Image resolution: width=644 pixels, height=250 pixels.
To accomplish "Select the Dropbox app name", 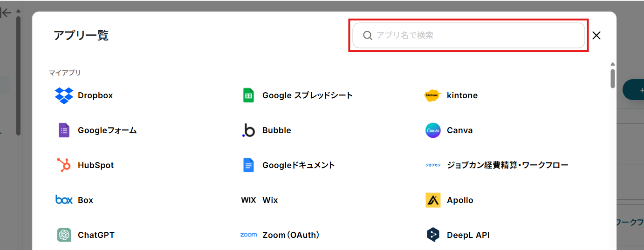I will (x=96, y=95).
